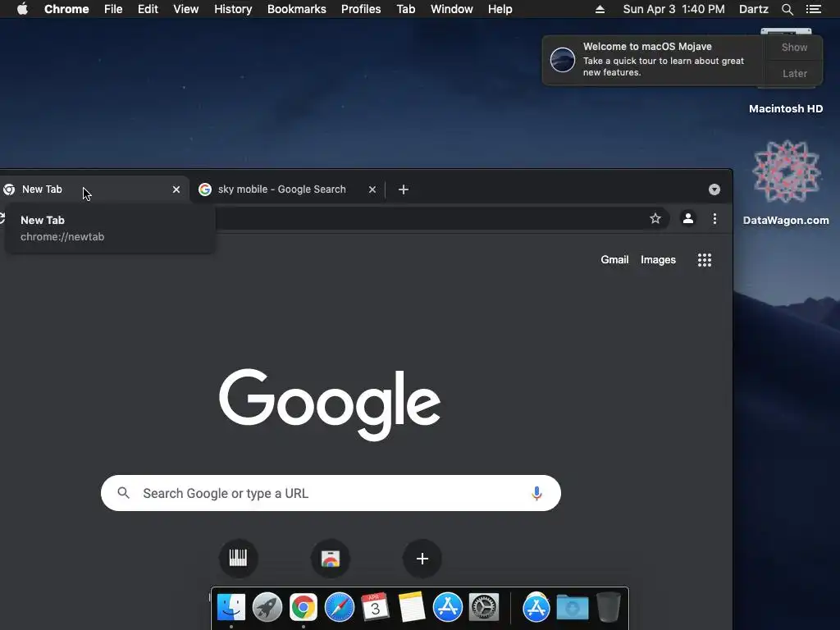Open the first App Store icon in Dock
The width and height of the screenshot is (840, 630).
click(x=447, y=608)
